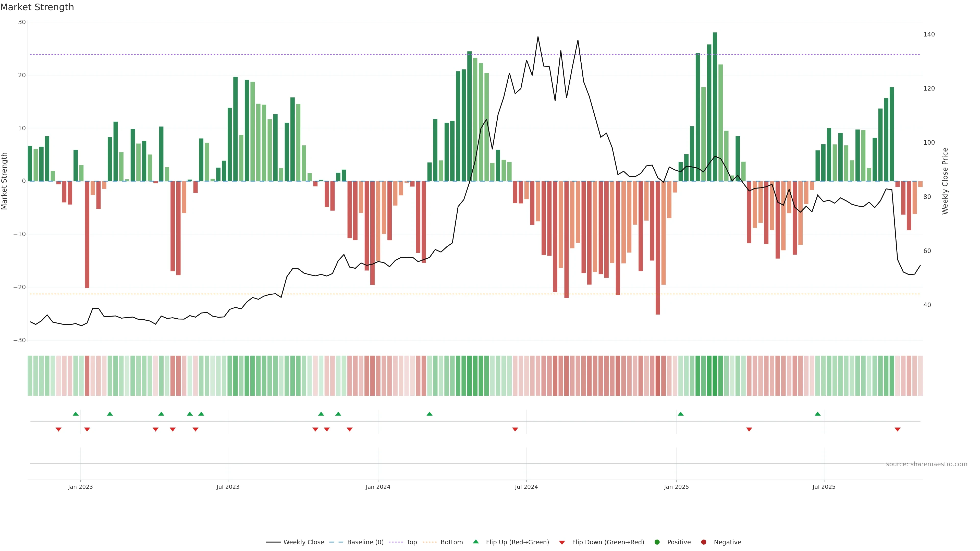Click first red flip-down triangle marker

(x=59, y=429)
